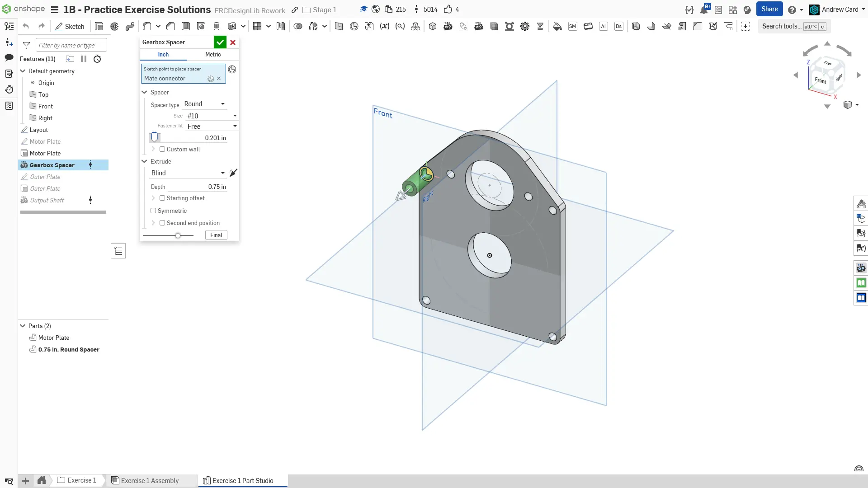
Task: Click the rollback timer icon in Features header
Action: tap(97, 59)
